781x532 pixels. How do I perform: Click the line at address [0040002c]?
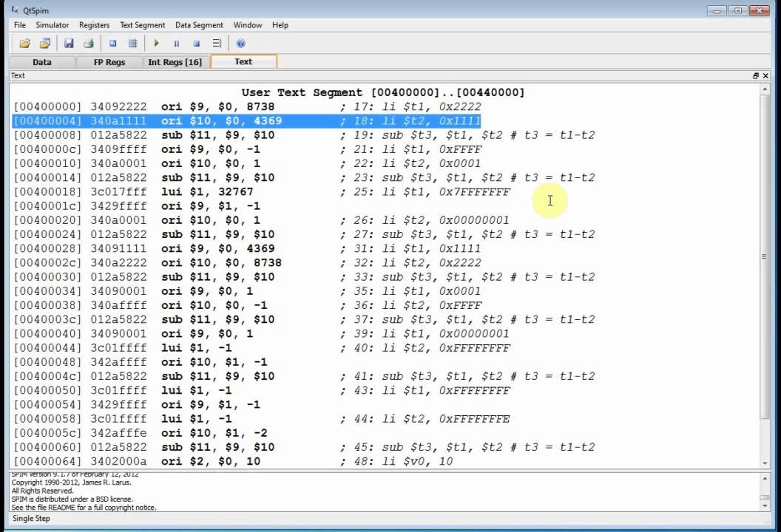247,263
